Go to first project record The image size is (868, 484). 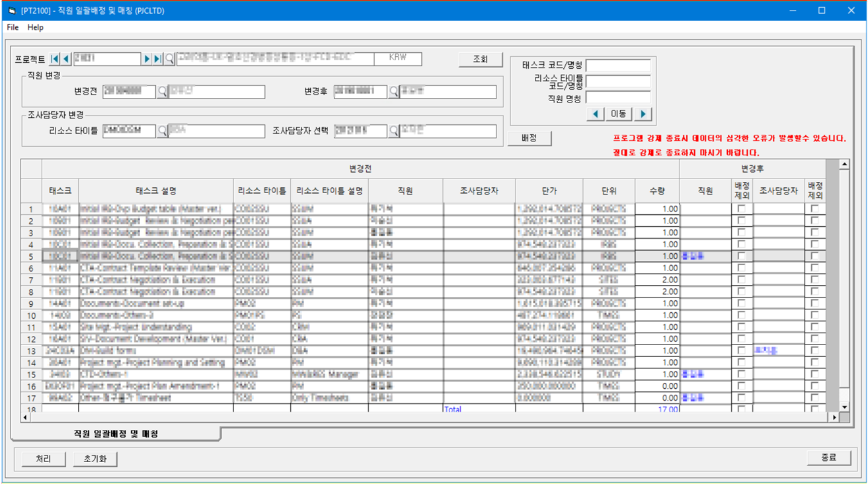(55, 59)
